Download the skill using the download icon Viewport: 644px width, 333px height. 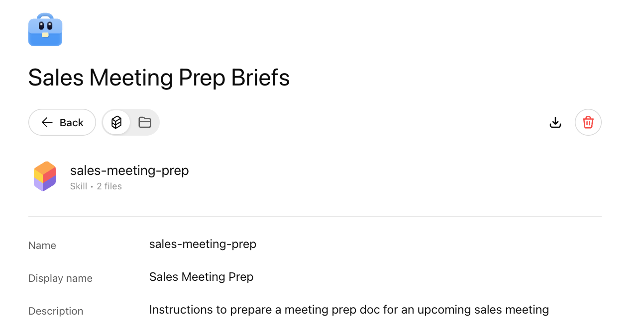tap(555, 122)
